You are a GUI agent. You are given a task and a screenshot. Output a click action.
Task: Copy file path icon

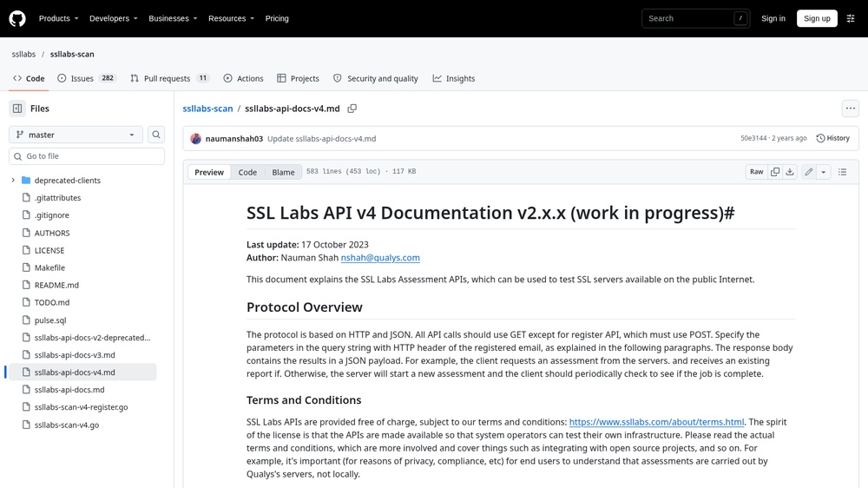[352, 109]
